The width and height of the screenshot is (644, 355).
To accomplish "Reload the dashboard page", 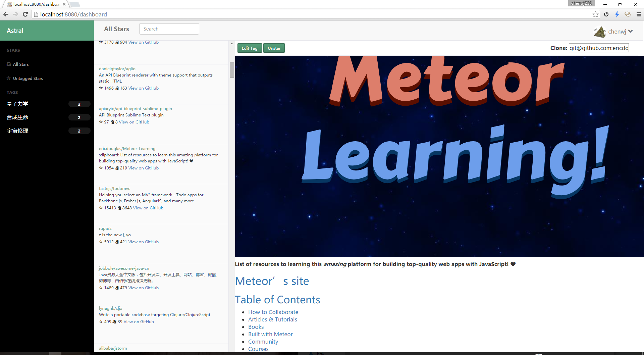I will click(x=25, y=14).
